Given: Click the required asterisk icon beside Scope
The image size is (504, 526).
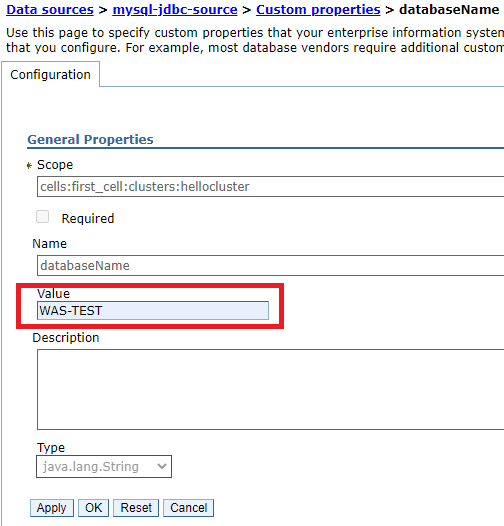Looking at the screenshot, I should (x=29, y=165).
